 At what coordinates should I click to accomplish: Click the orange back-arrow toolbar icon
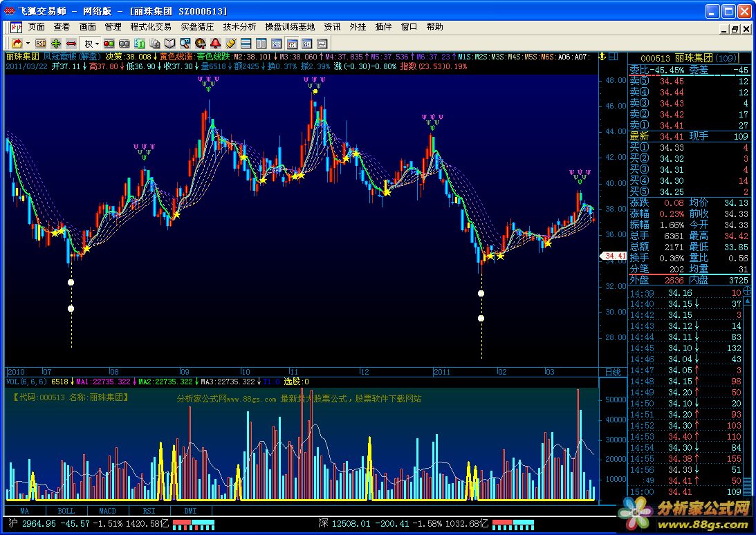pos(17,44)
